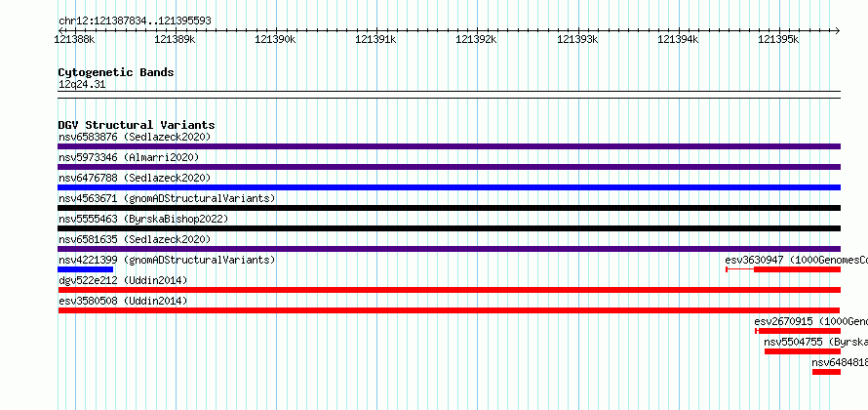Viewport: 868px width, 410px height.
Task: Open the esv2670915 variant label
Action: [811, 321]
